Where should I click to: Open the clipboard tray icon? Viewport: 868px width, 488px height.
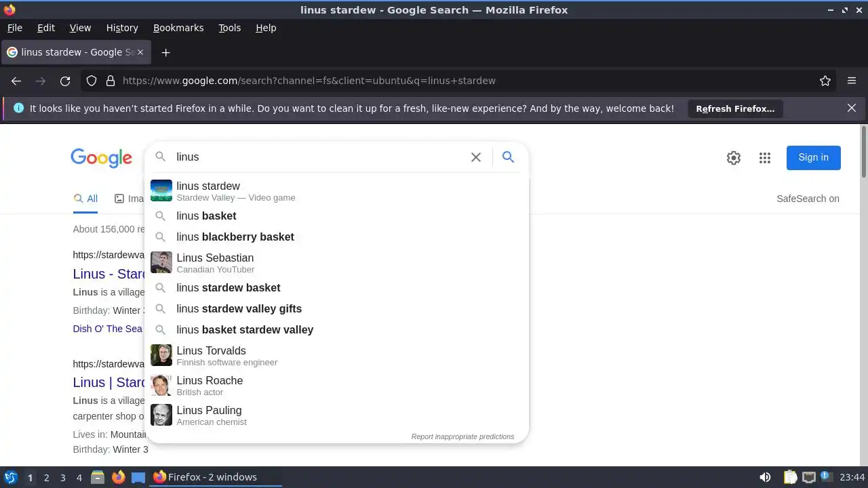click(791, 477)
